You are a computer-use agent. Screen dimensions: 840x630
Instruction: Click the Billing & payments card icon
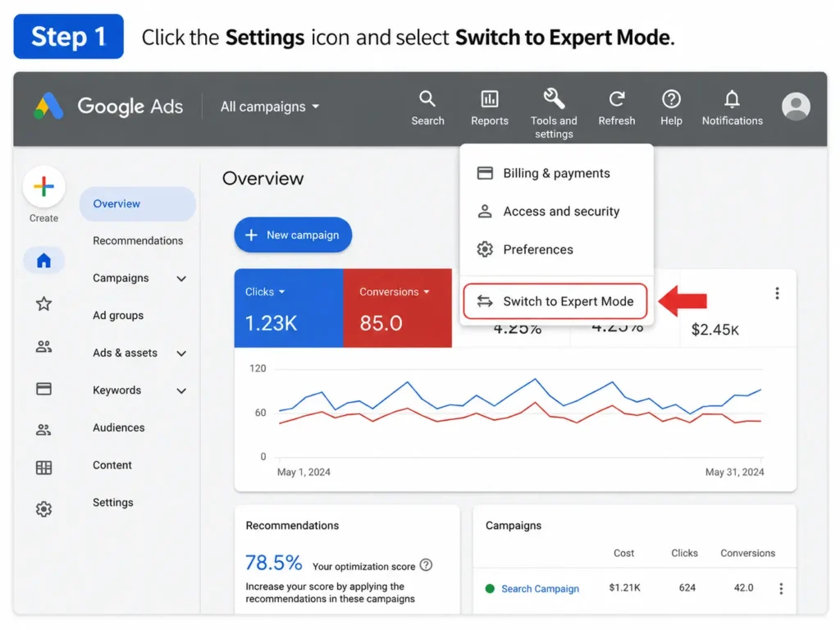[x=485, y=173]
